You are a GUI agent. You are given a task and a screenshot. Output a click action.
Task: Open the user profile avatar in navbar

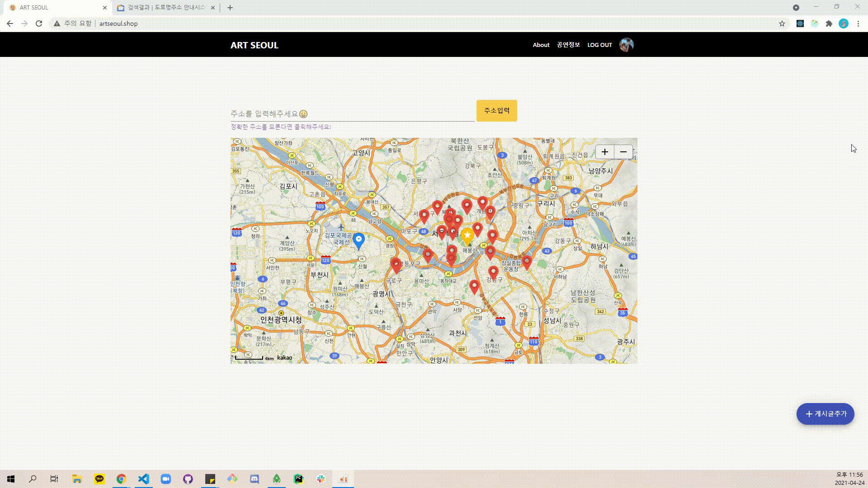click(627, 45)
